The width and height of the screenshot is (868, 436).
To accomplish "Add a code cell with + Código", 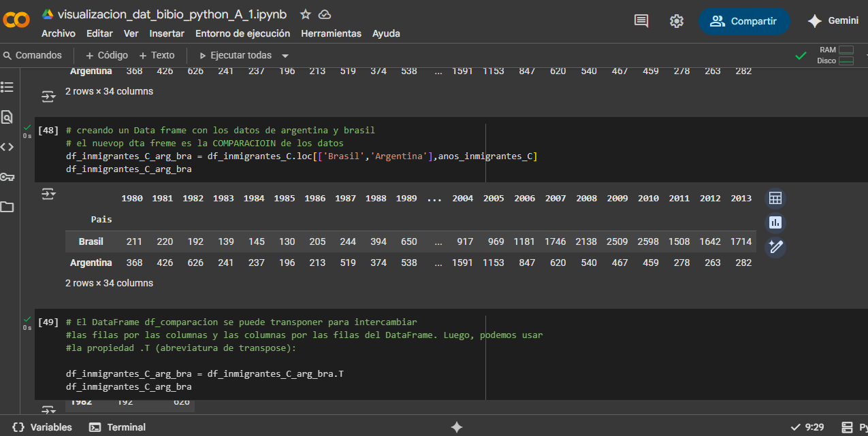I will tap(107, 55).
